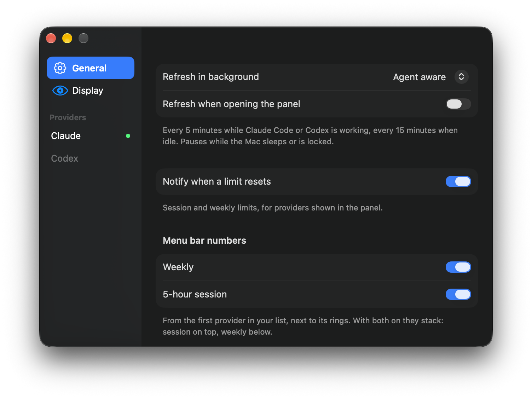The height and width of the screenshot is (399, 532).
Task: Click the "Every 5 minutes while Claude Code" description
Action: pos(310,136)
